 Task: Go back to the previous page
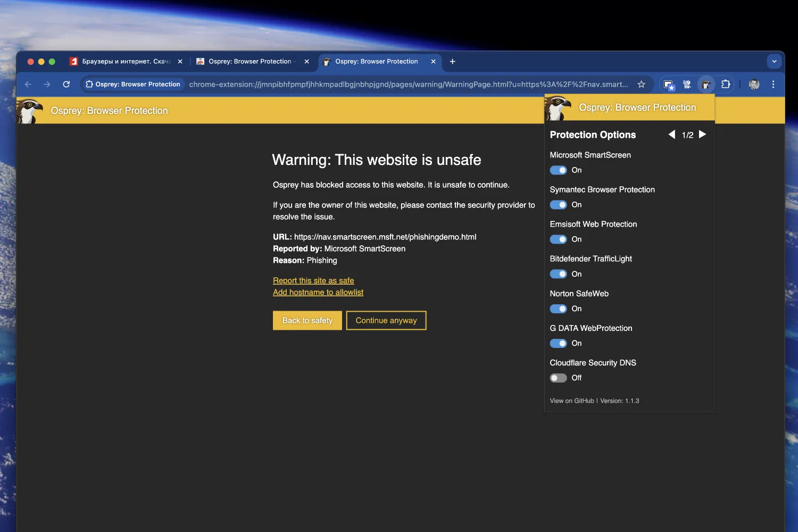(28, 84)
